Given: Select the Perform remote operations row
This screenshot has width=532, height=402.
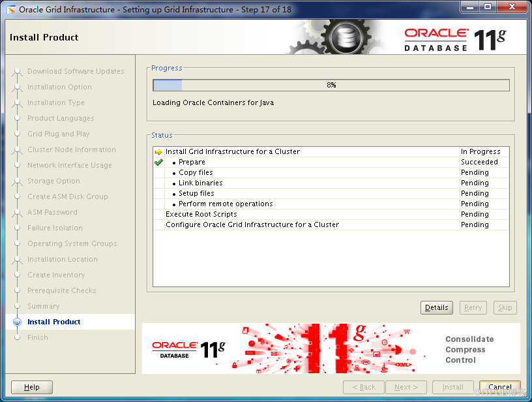Looking at the screenshot, I should click(x=331, y=204).
